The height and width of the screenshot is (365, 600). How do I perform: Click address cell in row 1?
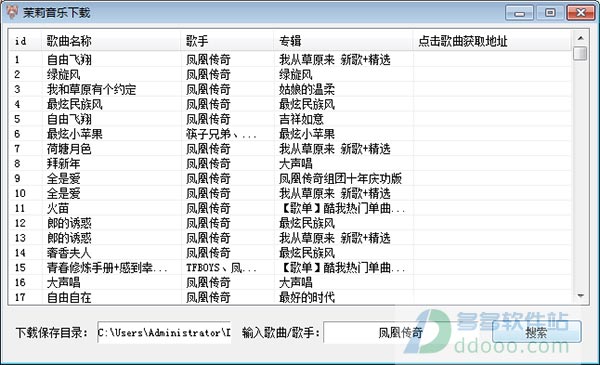tap(492, 60)
